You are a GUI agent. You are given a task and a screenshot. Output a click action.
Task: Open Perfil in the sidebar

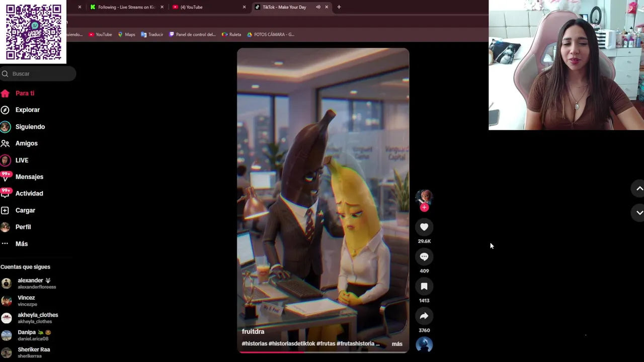click(x=23, y=227)
